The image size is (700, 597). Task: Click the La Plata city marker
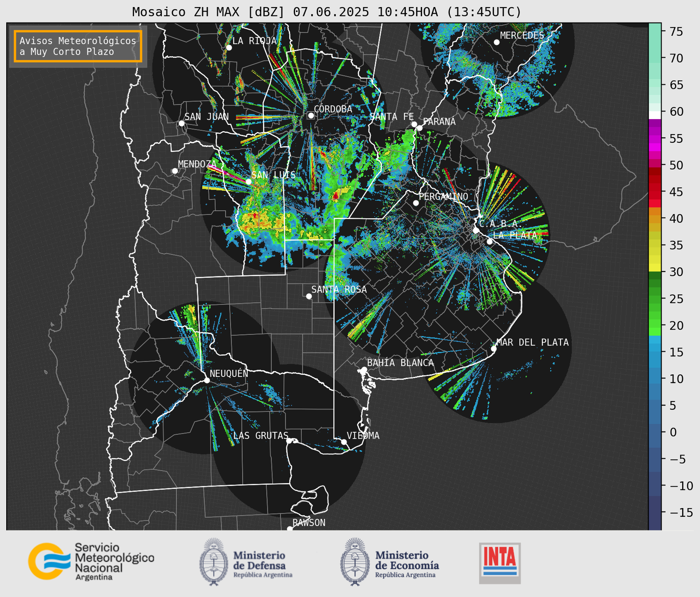click(x=490, y=242)
